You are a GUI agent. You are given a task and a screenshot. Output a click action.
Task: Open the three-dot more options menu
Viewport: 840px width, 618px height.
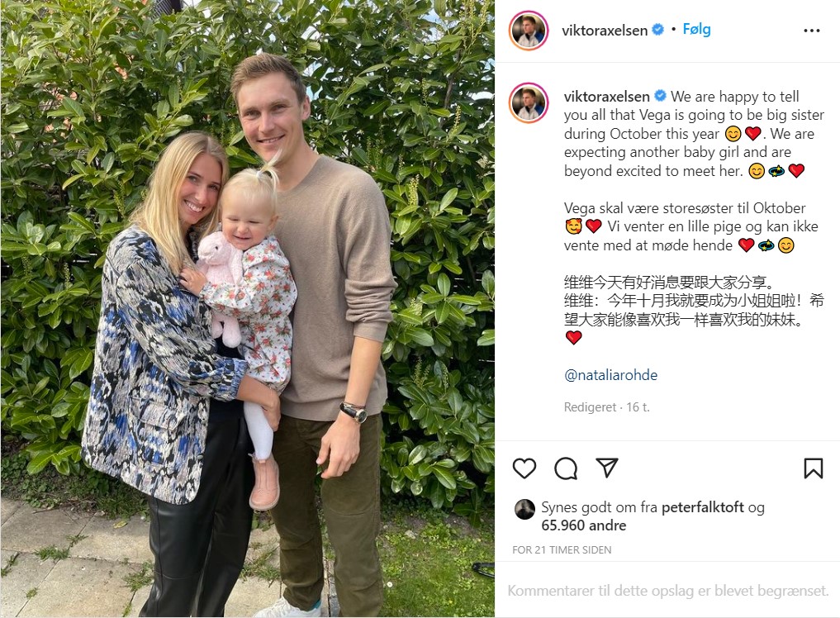[x=812, y=31]
